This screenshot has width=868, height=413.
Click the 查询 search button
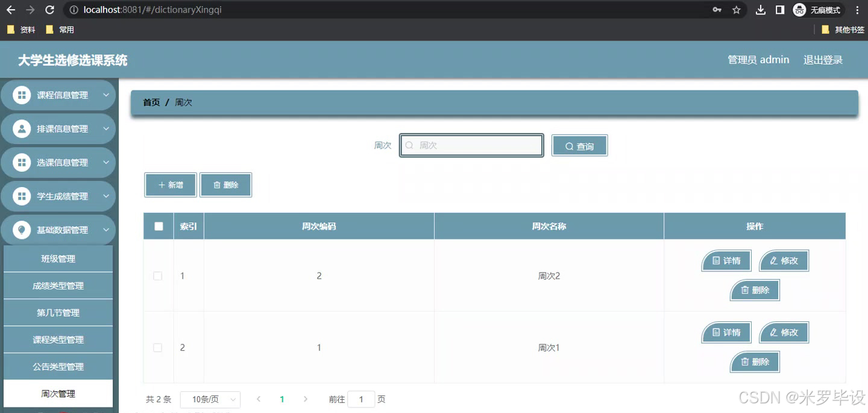[x=579, y=145]
